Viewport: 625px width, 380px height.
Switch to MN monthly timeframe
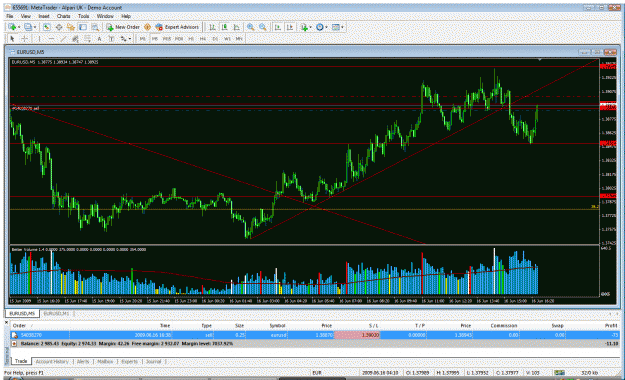point(239,39)
